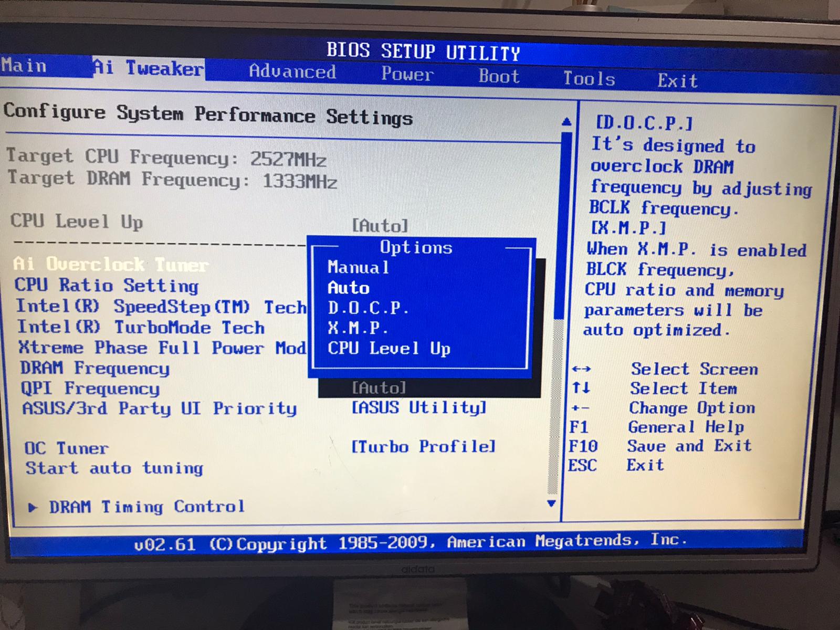Open the QPI Frequency [Auto] value
Screen dimensions: 840x630
tap(379, 388)
